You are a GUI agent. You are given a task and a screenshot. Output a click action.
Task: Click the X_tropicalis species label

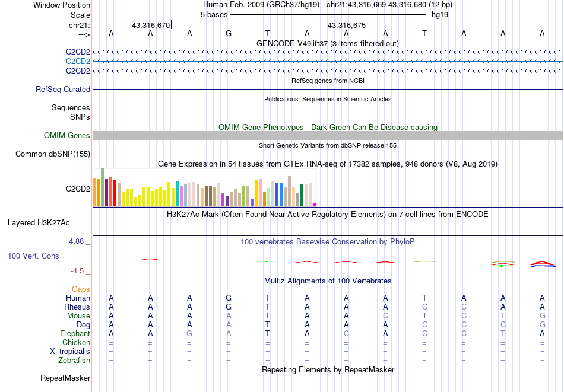(x=70, y=352)
